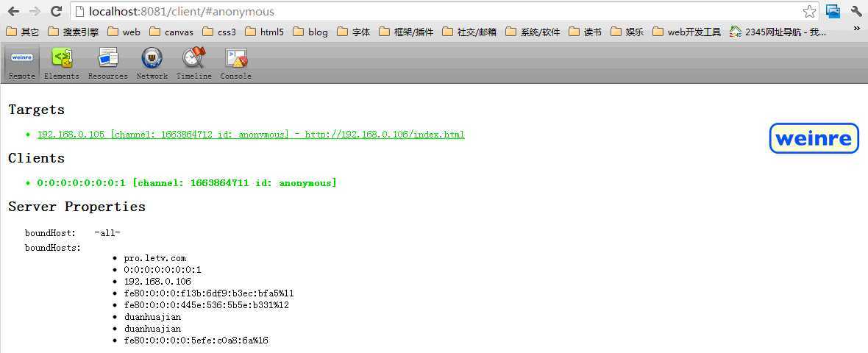The height and width of the screenshot is (353, 868).
Task: Open the 2345网址导航 bookmark
Action: [x=778, y=32]
